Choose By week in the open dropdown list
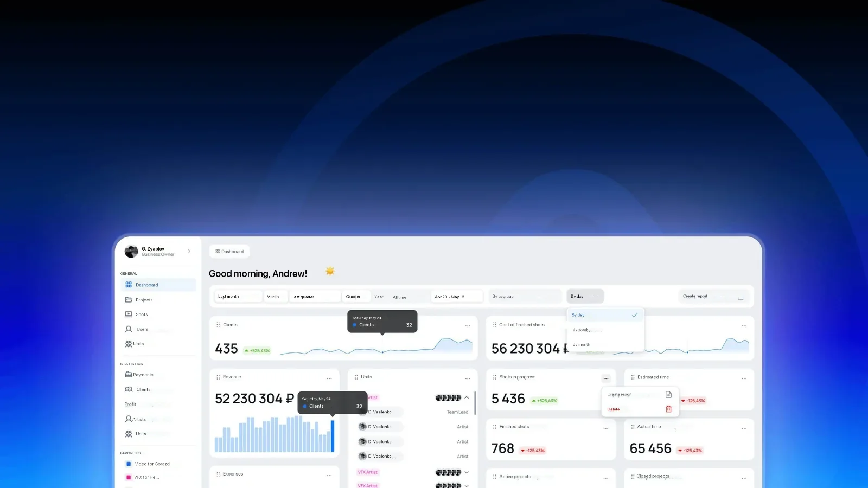Screen dimensions: 868x488 [x=605, y=330]
